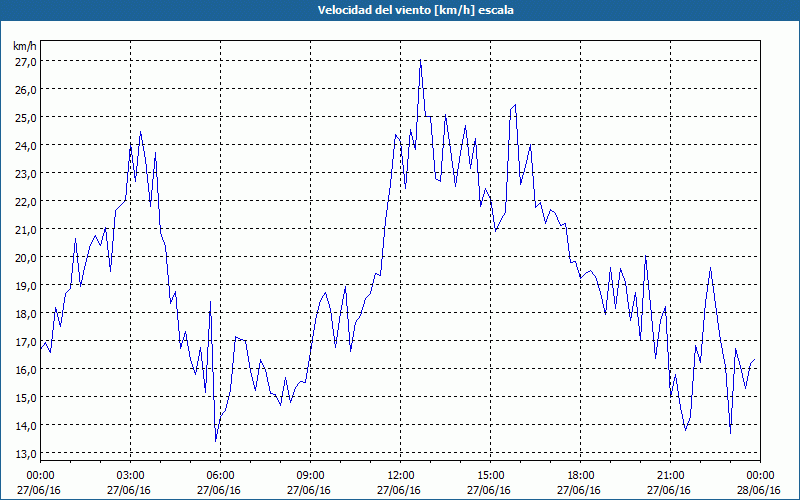Click the '12:00' time label

tap(401, 476)
